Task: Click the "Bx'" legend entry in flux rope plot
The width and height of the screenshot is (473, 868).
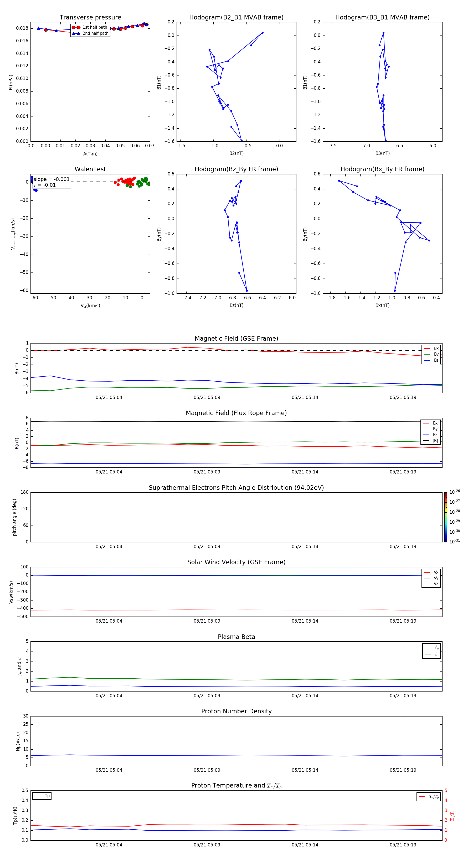Action: coord(431,423)
